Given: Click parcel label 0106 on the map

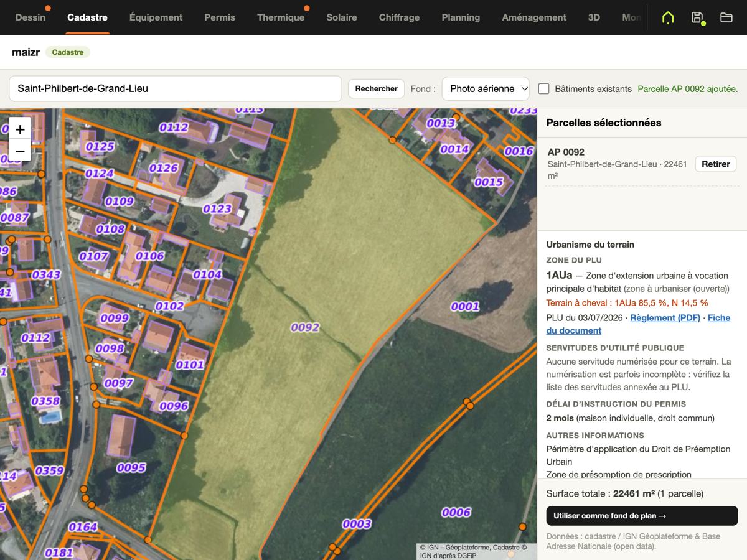Looking at the screenshot, I should pyautogui.click(x=150, y=256).
